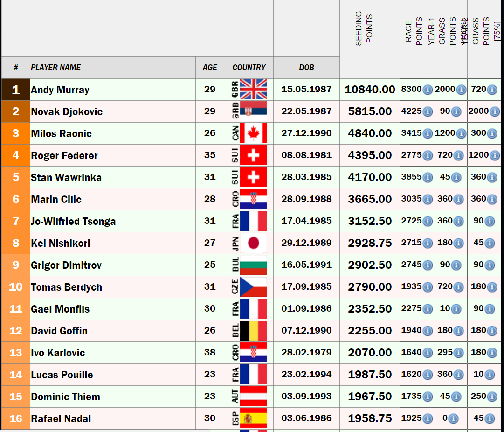Click info icon beside Karlovic's 295 grass points
504x432 pixels.
coord(458,353)
